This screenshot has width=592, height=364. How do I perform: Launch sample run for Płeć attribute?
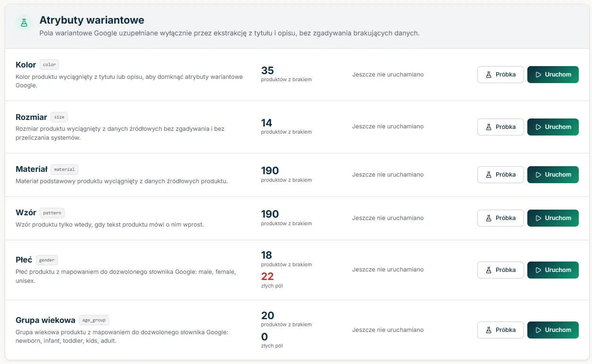pos(500,270)
